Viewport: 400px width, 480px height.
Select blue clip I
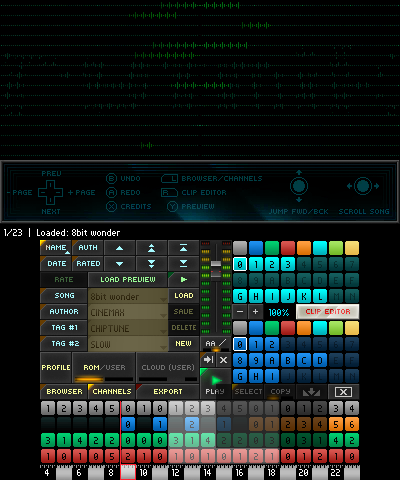tap(272, 376)
